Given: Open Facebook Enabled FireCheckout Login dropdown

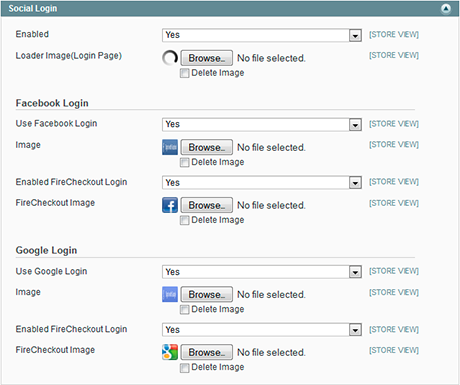Looking at the screenshot, I should coord(262,183).
